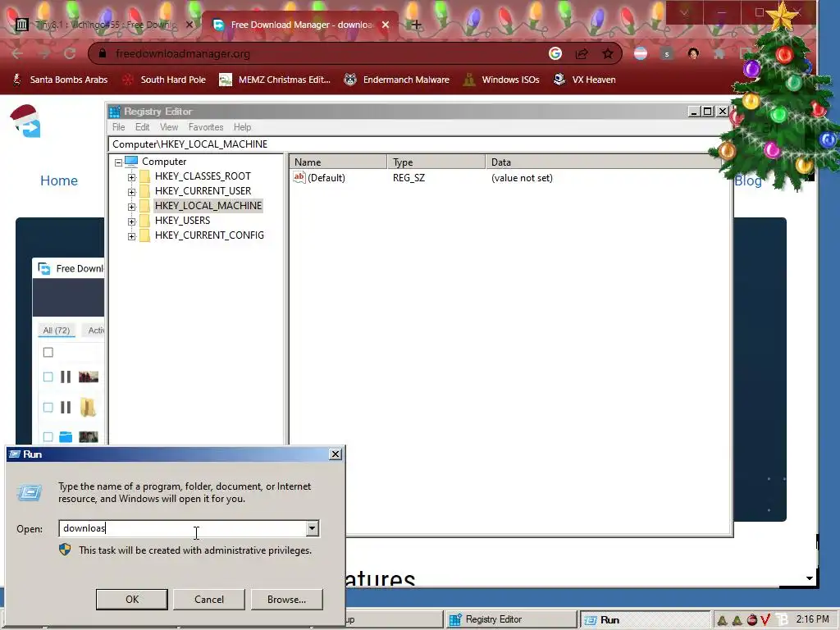Select the Computer root node
This screenshot has width=840, height=630.
click(x=164, y=162)
